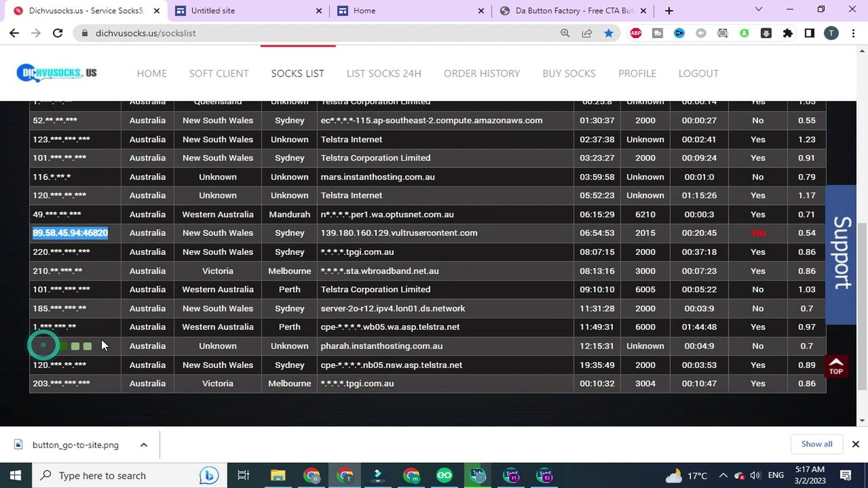Toggle the Chrome side panel
Screen dimensions: 868x488
(x=809, y=33)
